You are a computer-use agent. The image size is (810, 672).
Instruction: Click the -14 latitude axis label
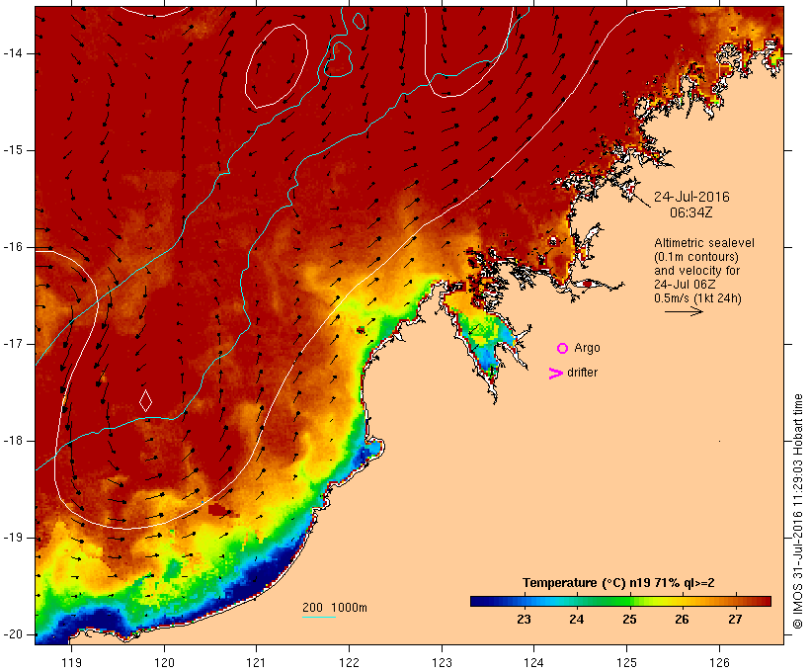(x=13, y=53)
